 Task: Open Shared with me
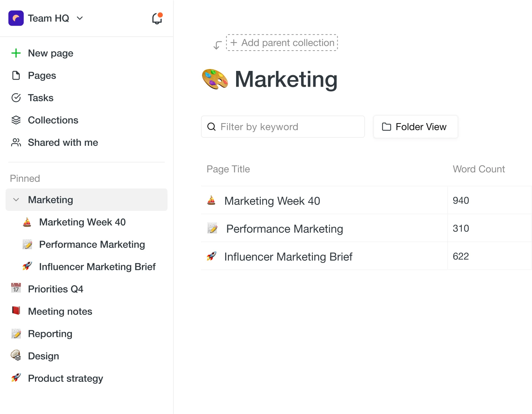coord(63,142)
